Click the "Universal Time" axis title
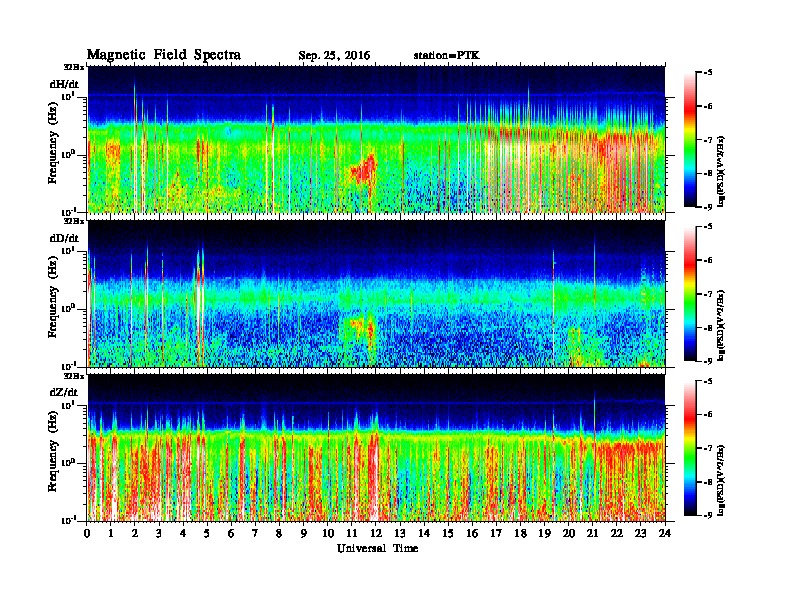Viewport: 792px width, 612px height. (377, 548)
